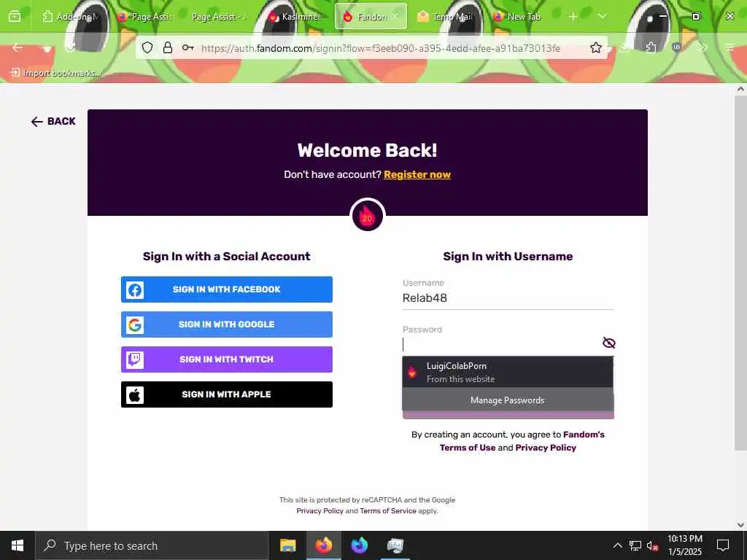Open the taskbar clock showing 10:13 PM
Viewport: 747px width, 560px height.
coord(685,545)
